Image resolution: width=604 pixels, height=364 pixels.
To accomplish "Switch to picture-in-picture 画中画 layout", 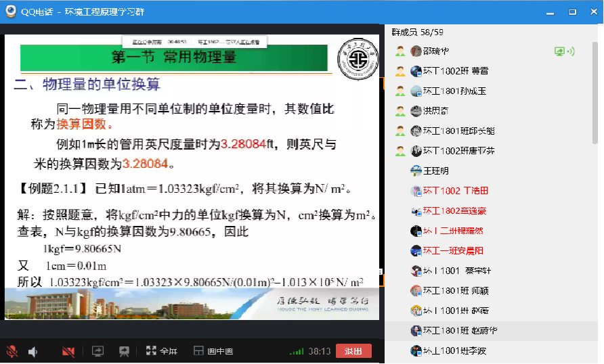I will coord(213,351).
